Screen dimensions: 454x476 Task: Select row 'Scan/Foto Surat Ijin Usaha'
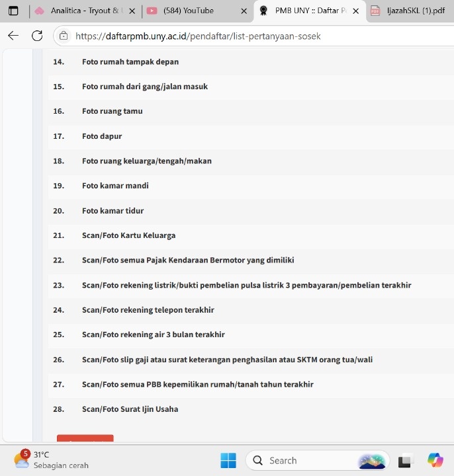point(251,409)
